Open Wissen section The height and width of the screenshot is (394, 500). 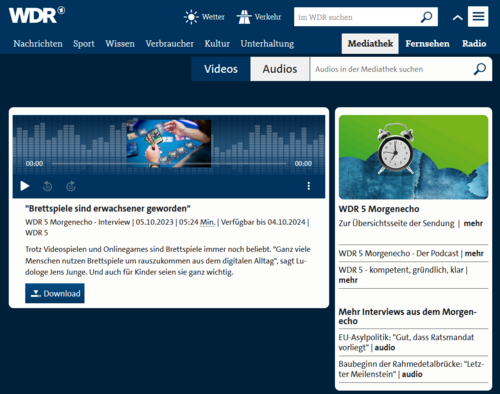pos(120,44)
